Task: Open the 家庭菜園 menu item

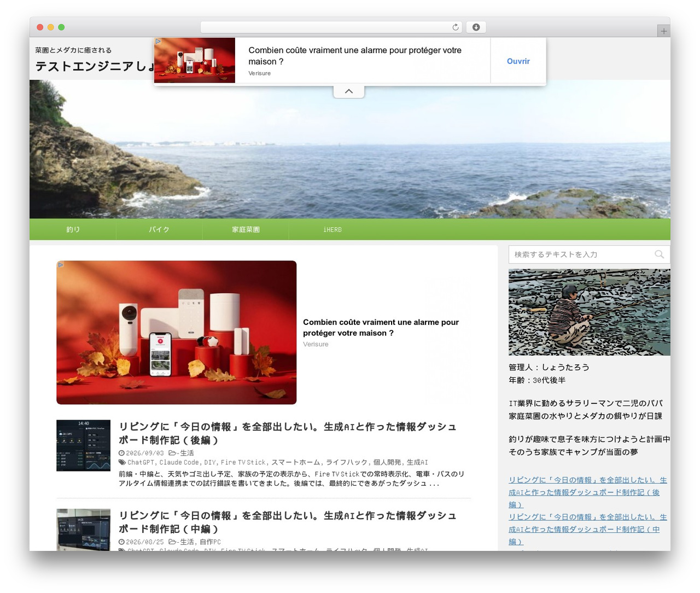Action: (246, 230)
